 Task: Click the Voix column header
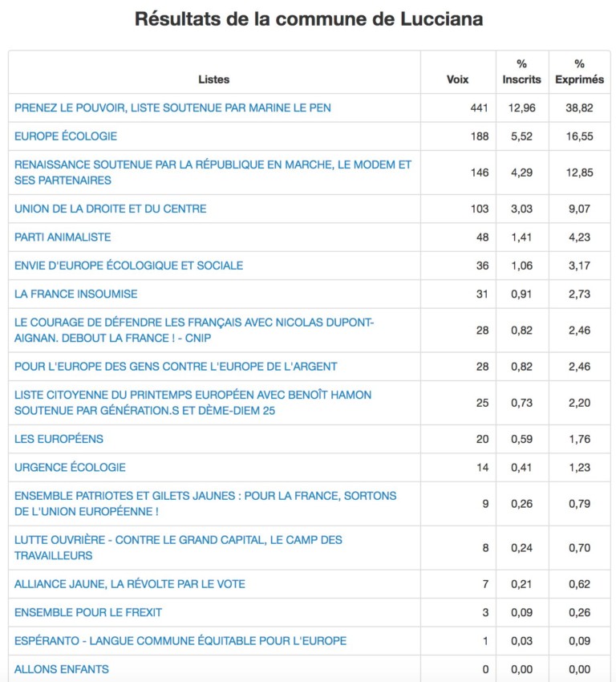tap(457, 79)
